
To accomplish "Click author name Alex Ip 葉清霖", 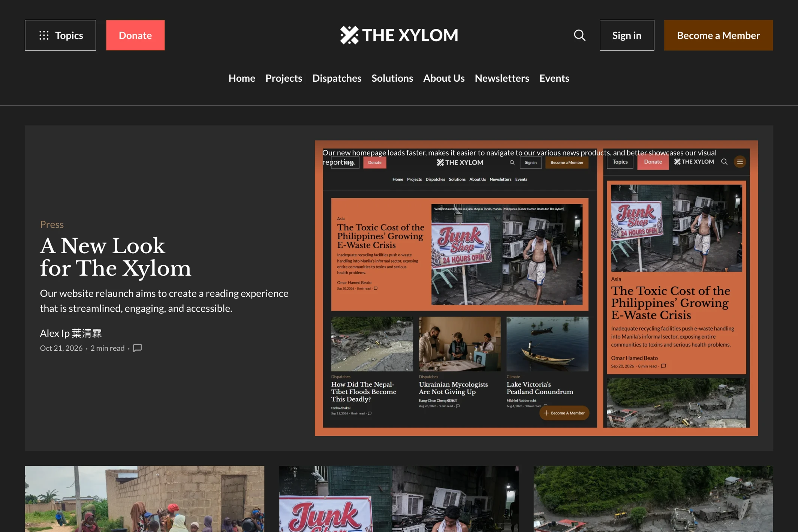I will tap(71, 333).
